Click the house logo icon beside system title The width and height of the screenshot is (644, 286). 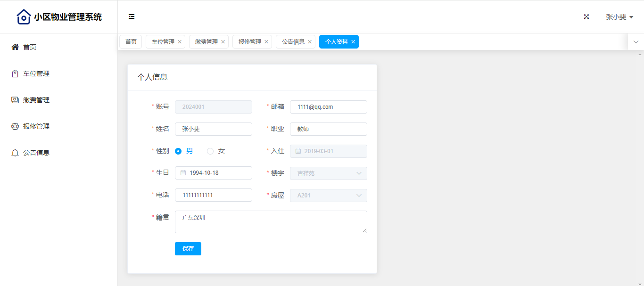(24, 17)
